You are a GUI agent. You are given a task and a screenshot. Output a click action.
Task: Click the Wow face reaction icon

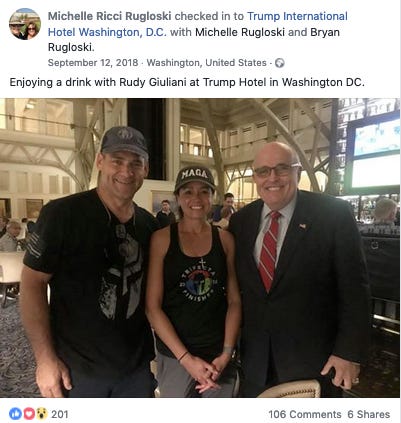[42, 414]
